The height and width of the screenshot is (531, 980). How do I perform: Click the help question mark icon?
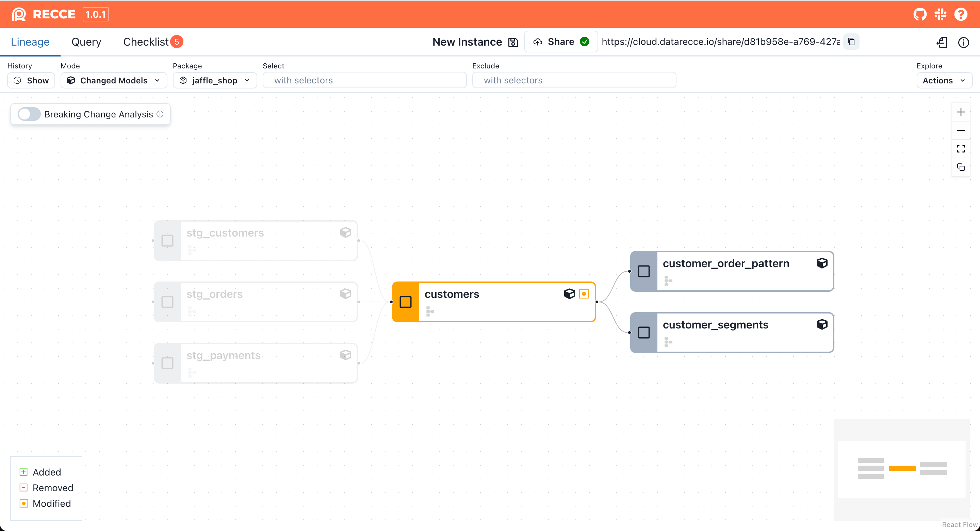point(961,14)
